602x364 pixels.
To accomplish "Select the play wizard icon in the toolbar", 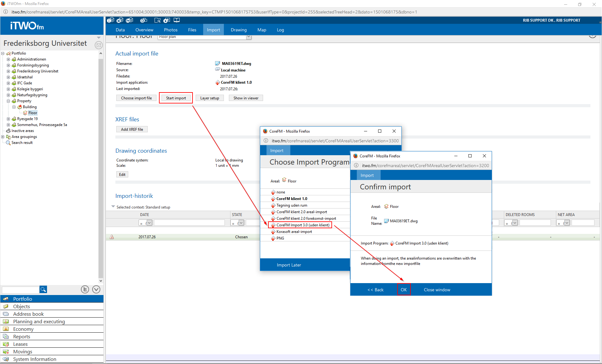I will tap(166, 20).
